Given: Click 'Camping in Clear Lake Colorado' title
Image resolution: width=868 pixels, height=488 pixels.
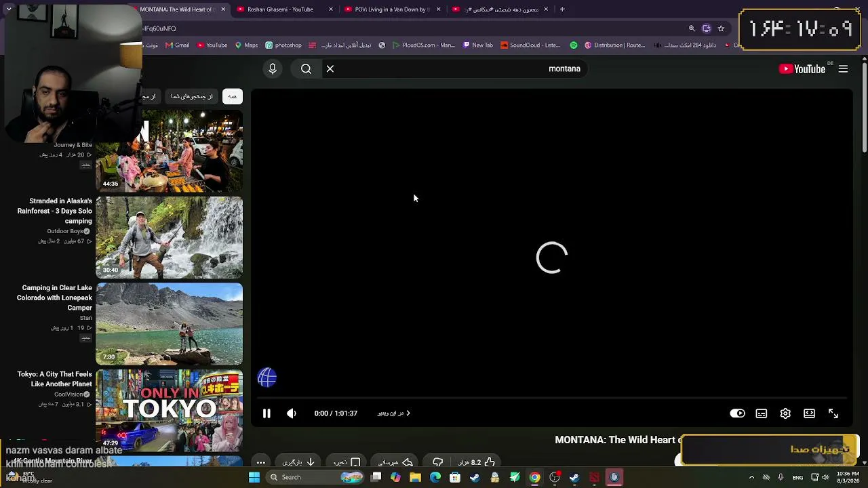Looking at the screenshot, I should [55, 298].
